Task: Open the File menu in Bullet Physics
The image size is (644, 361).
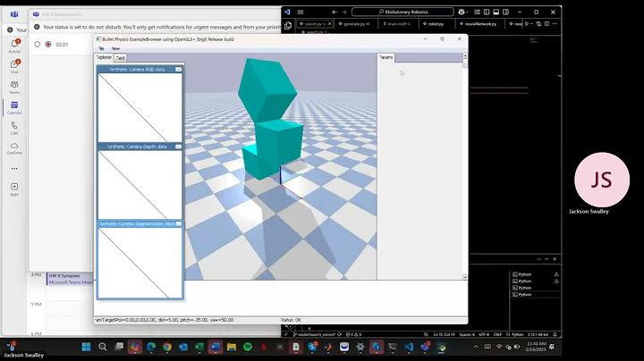Action: (x=101, y=48)
